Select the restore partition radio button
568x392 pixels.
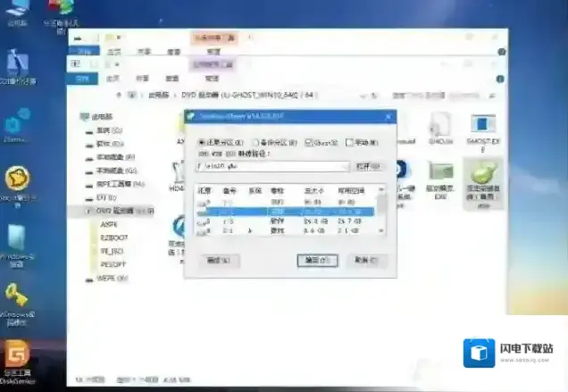pyautogui.click(x=202, y=142)
